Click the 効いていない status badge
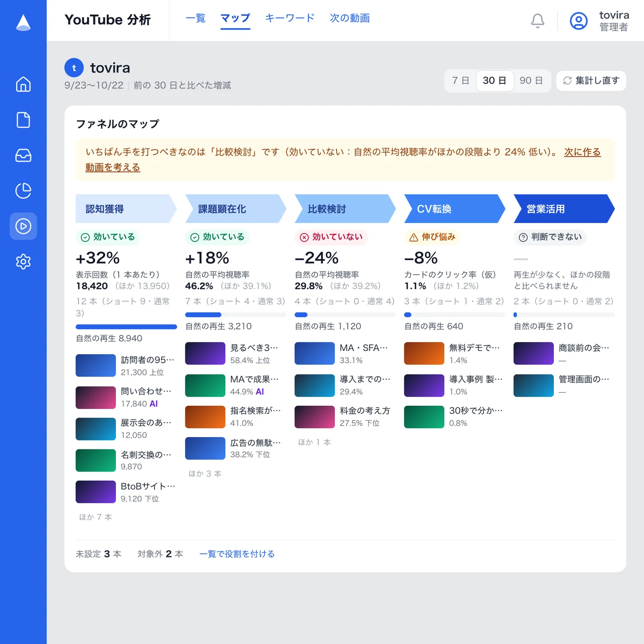The image size is (644, 644). pyautogui.click(x=331, y=237)
